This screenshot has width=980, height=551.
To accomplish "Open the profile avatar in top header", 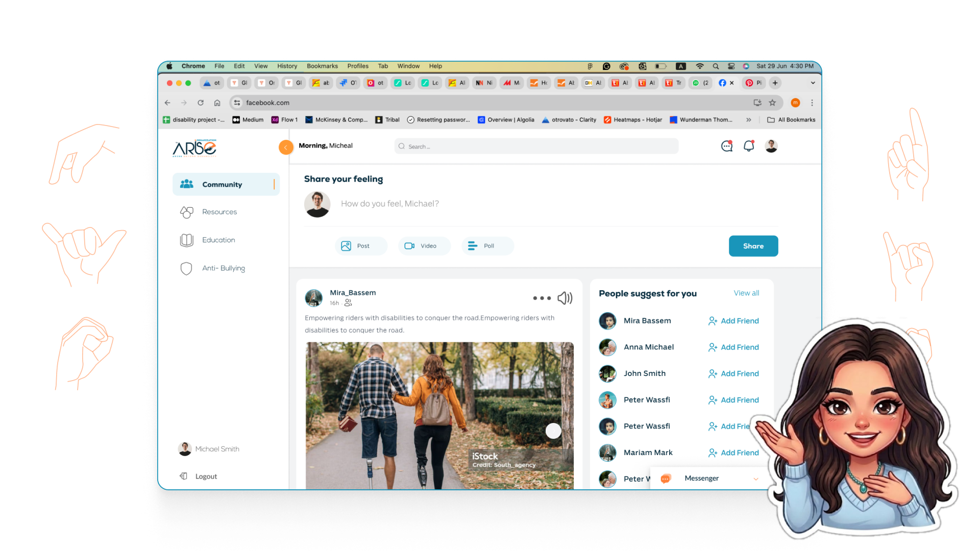I will point(771,146).
